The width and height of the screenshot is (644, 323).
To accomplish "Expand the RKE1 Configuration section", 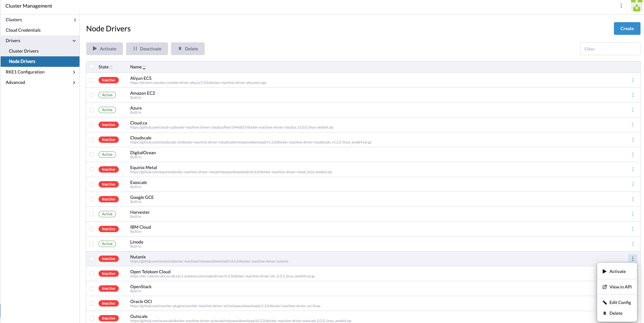I will [x=74, y=72].
